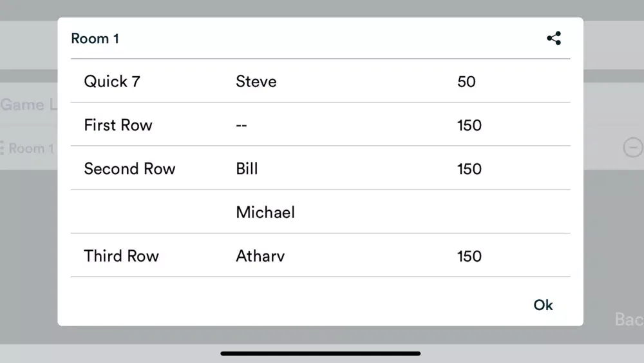Image resolution: width=644 pixels, height=363 pixels.
Task: Tap winner name Bill
Action: [247, 168]
